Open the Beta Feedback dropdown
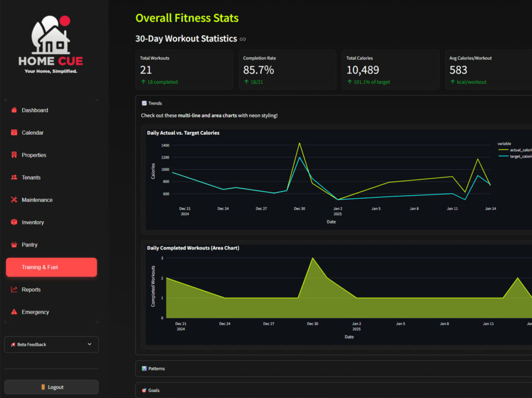Image resolution: width=532 pixels, height=398 pixels. 51,344
